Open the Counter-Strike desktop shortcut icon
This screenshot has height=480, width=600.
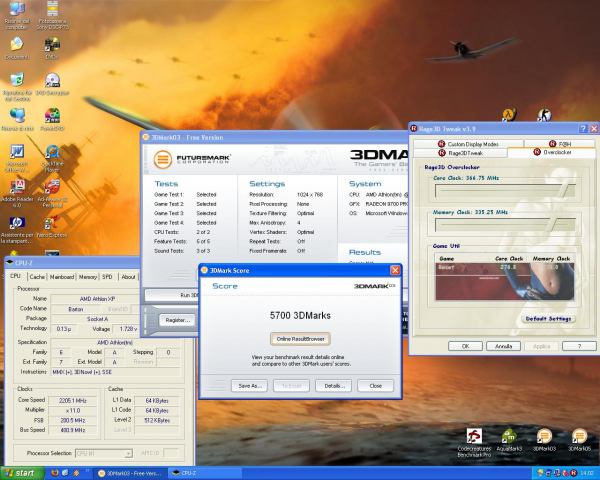[x=544, y=114]
